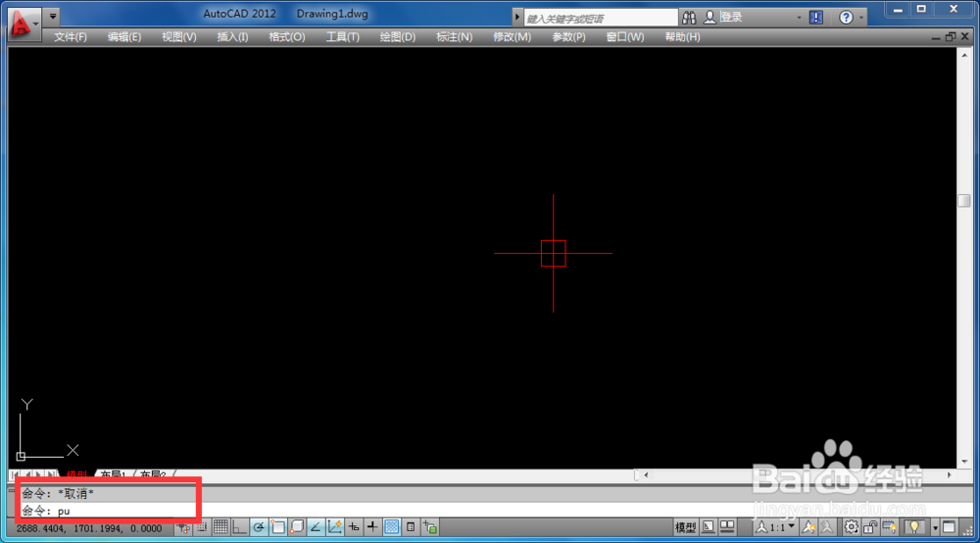Open the 视图(V) menu
Viewport: 980px width, 543px height.
point(178,37)
